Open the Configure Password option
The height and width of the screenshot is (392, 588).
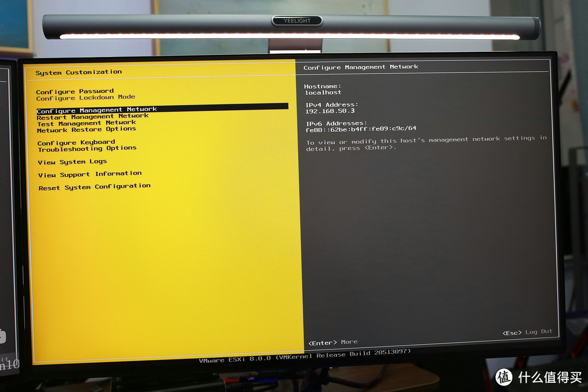coord(75,91)
